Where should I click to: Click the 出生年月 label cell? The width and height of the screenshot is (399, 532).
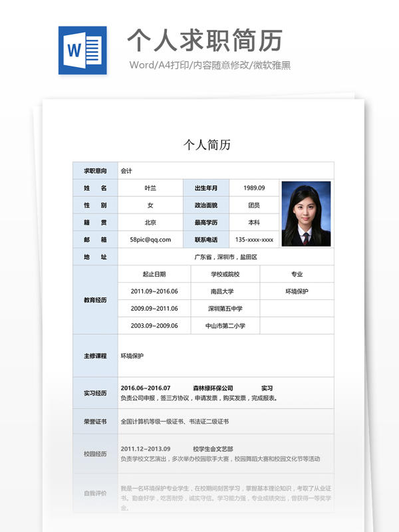click(206, 188)
